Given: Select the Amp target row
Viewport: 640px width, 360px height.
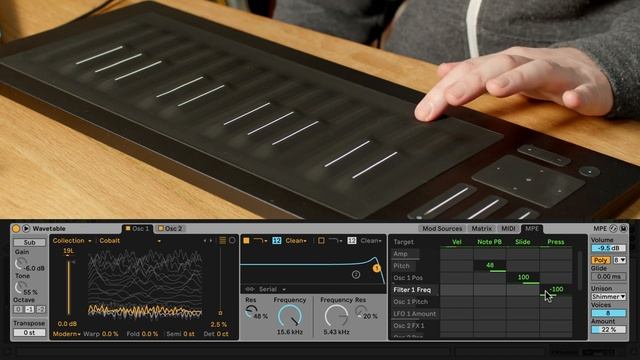Looking at the screenshot, I should [405, 254].
